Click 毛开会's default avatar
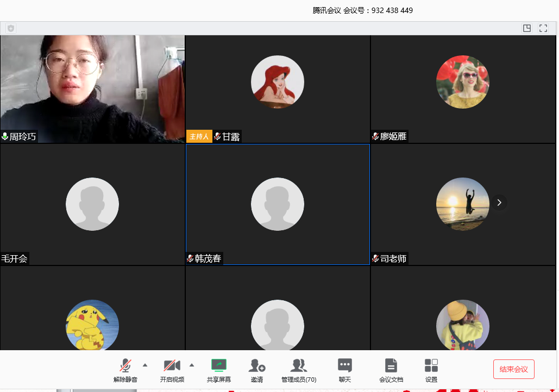The height and width of the screenshot is (392, 559). (92, 204)
